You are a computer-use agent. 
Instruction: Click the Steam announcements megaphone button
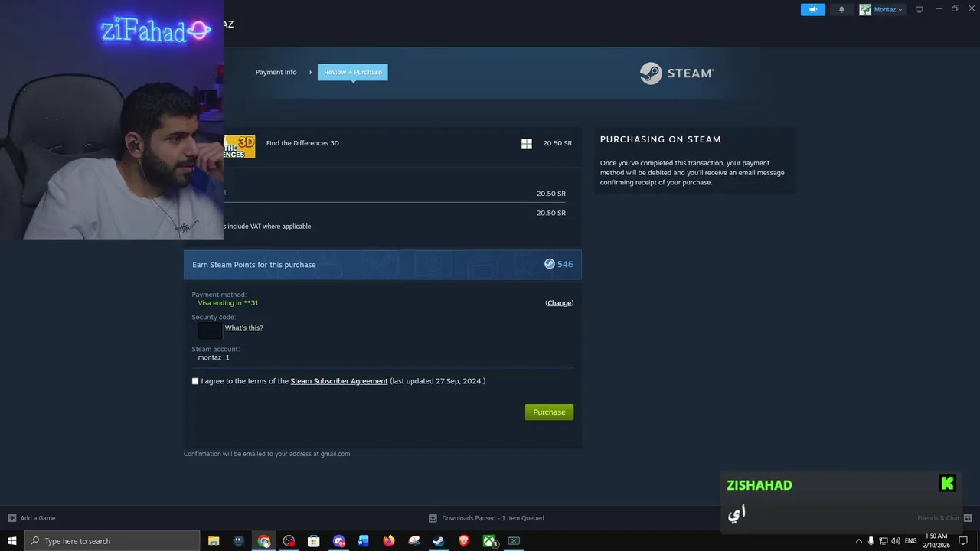pos(813,9)
